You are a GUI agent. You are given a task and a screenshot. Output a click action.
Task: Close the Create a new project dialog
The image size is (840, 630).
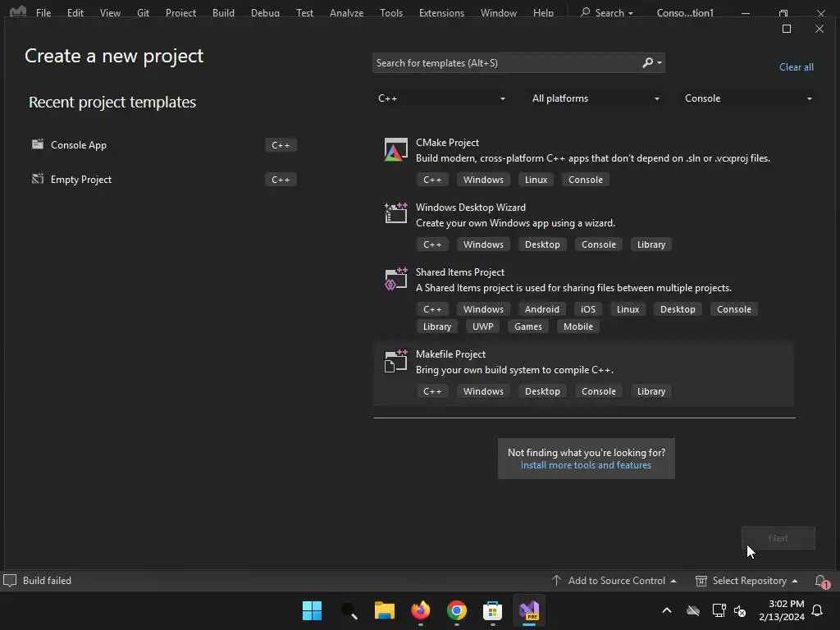coord(819,29)
